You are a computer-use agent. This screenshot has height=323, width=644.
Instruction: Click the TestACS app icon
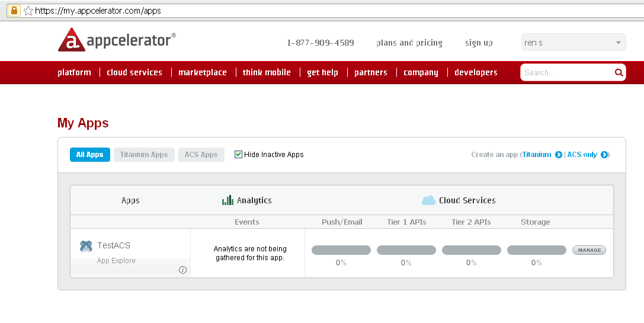tap(86, 246)
